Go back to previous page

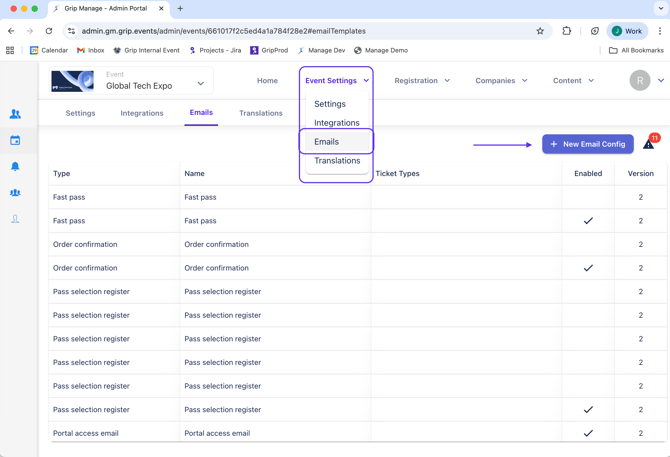pyautogui.click(x=11, y=31)
